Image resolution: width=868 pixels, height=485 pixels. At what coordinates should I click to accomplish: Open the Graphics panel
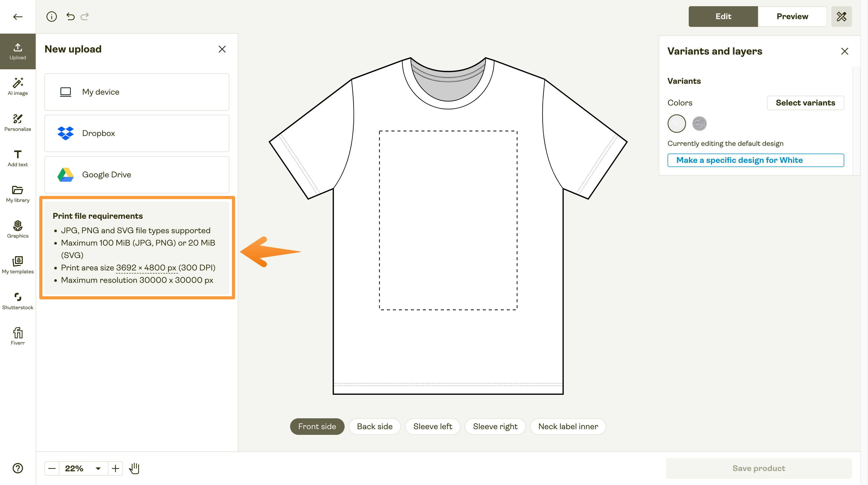click(18, 229)
